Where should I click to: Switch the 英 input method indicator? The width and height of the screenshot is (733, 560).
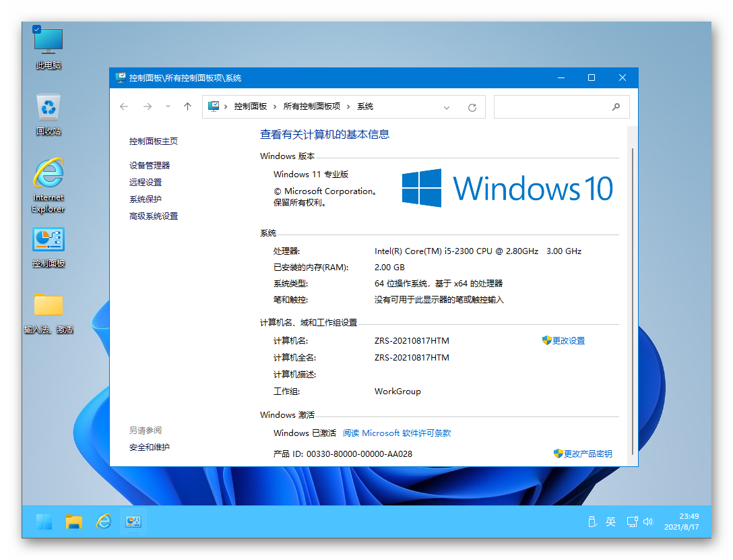pos(610,522)
